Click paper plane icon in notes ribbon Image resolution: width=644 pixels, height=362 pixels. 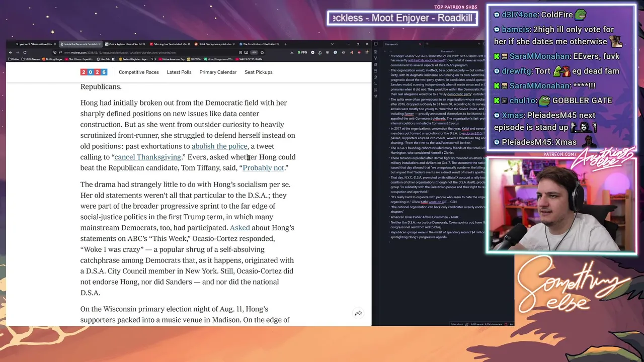(376, 96)
